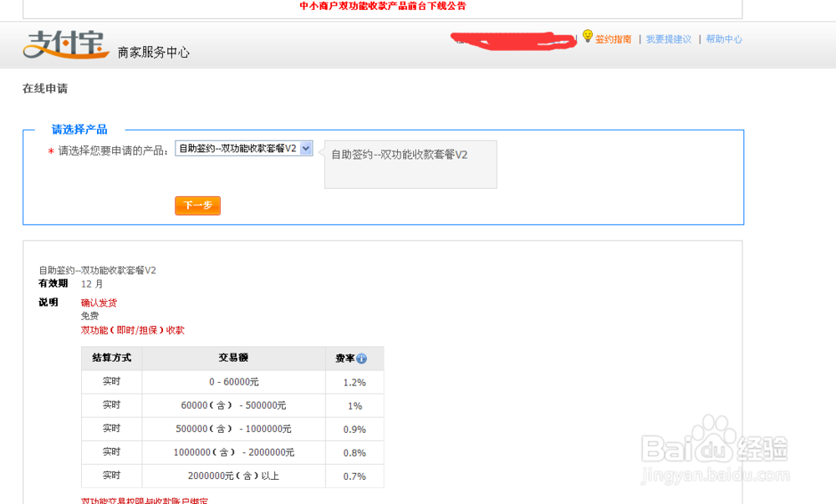The height and width of the screenshot is (504, 836).
Task: Click the 1.2% rate cell
Action: [354, 382]
